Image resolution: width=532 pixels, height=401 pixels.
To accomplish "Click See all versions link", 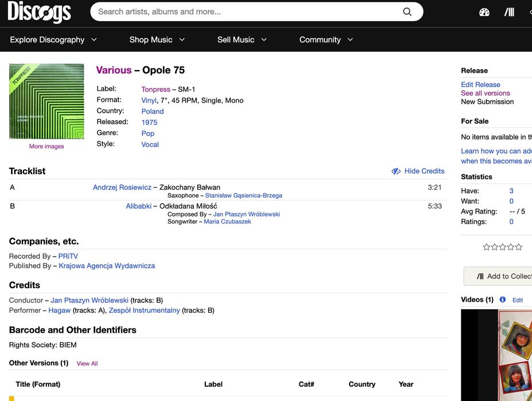I will click(485, 93).
